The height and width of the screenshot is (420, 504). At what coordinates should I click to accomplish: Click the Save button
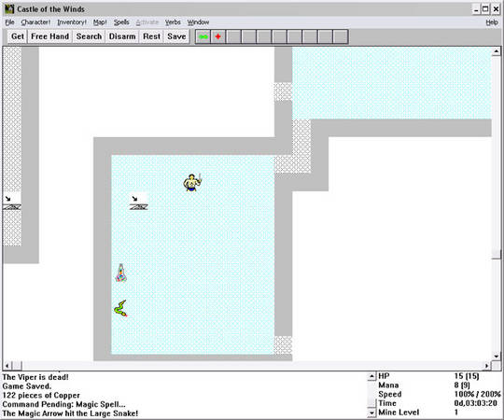[176, 36]
